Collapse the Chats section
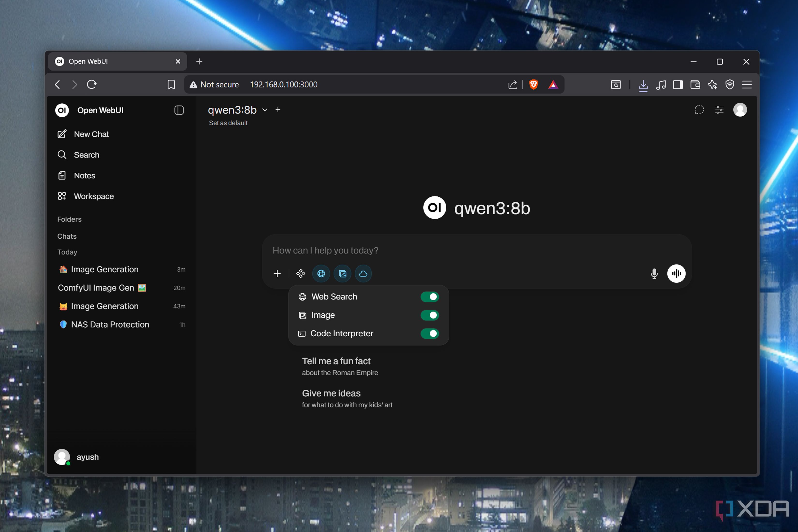Image resolution: width=798 pixels, height=532 pixels. point(67,236)
